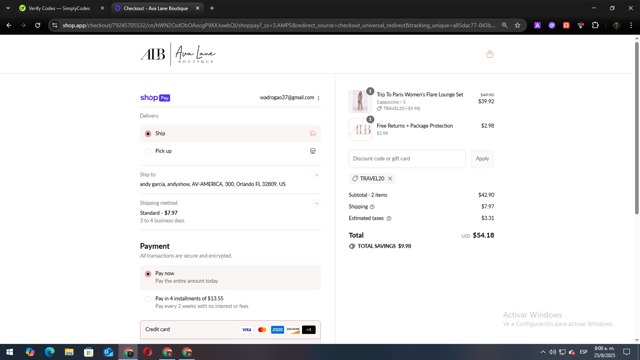
Task: Open the notifications center icon
Action: [627, 352]
